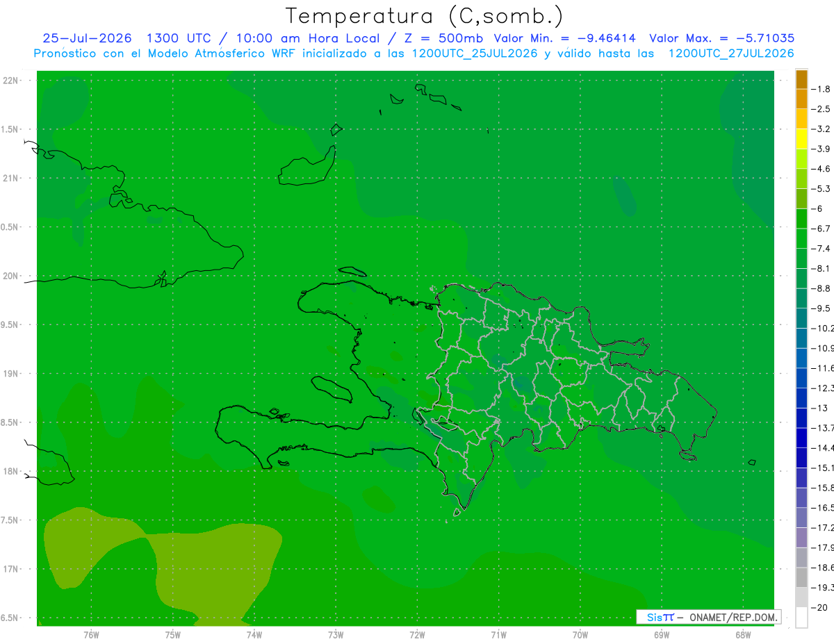The height and width of the screenshot is (644, 834).
Task: Click the "-3.2" colorbar value
Action: [821, 129]
